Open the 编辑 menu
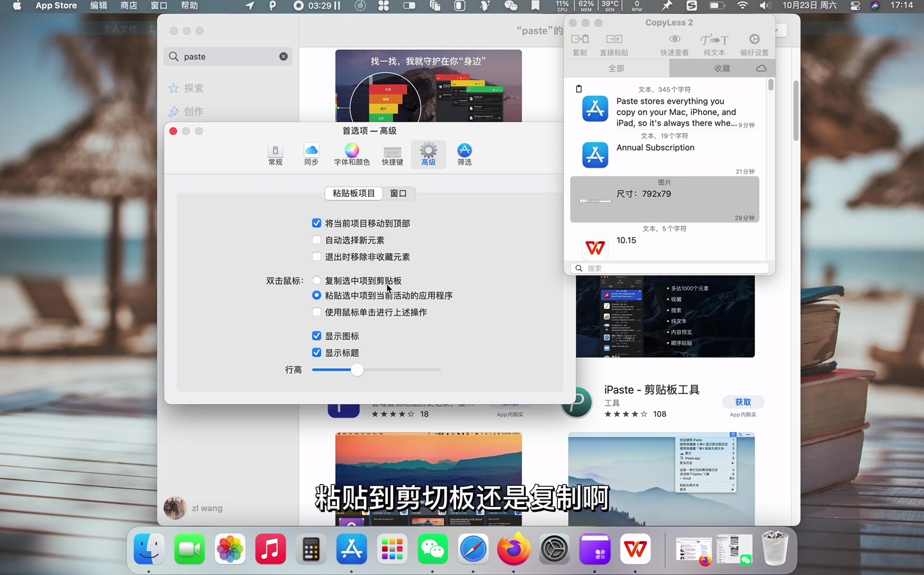 [98, 6]
